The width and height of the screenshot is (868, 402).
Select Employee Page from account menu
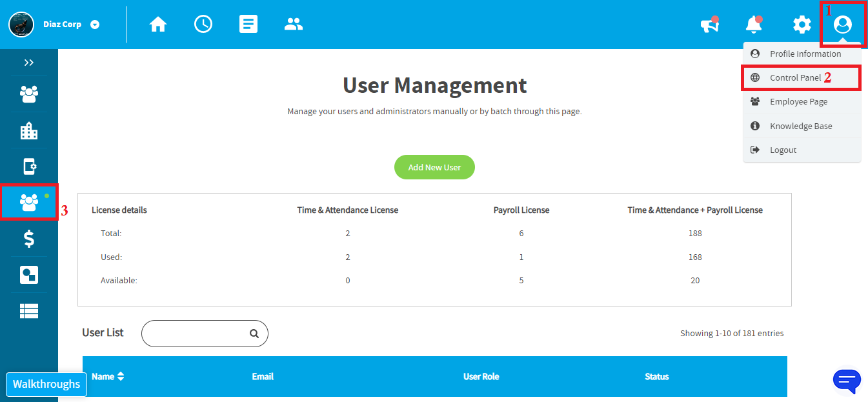click(x=802, y=102)
